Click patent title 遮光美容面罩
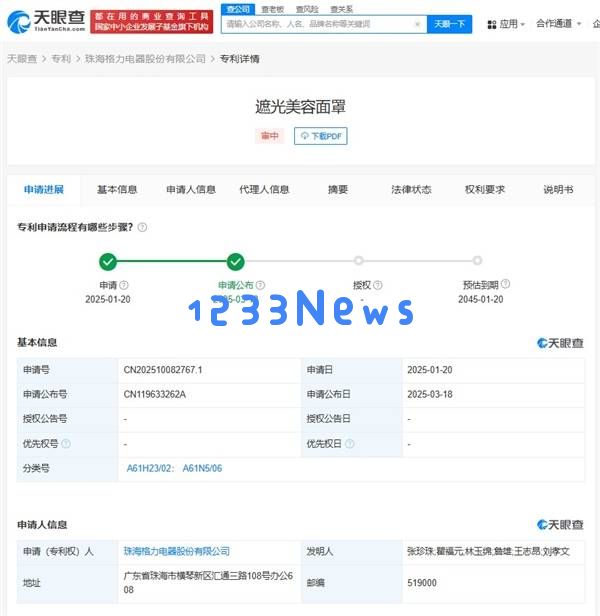Screen dimensions: 600x616 [301, 107]
